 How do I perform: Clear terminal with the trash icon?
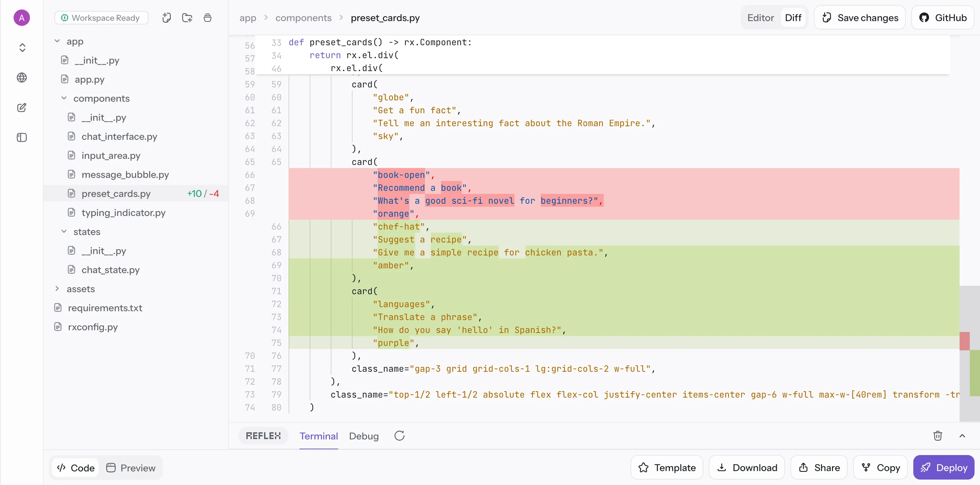[937, 436]
